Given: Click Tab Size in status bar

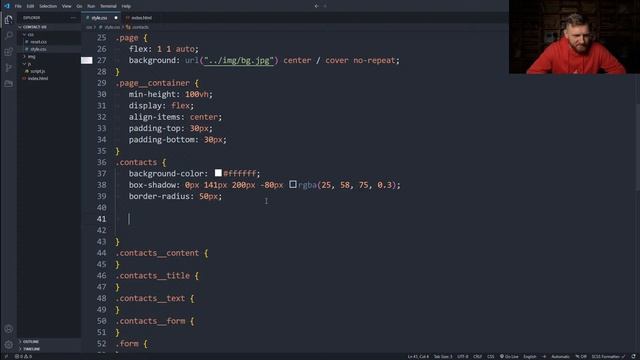Looking at the screenshot, I should (443, 356).
